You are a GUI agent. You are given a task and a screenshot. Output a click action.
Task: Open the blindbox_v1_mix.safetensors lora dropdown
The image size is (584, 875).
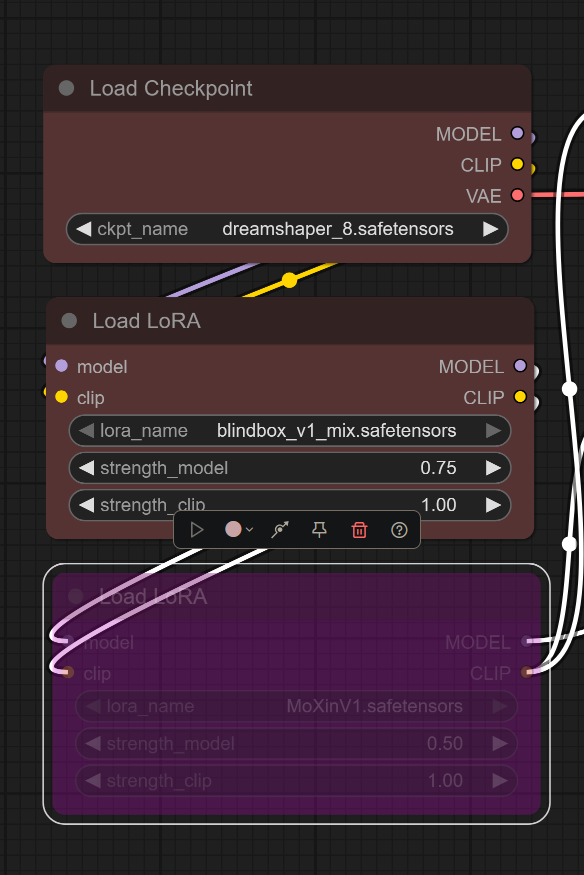[289, 431]
